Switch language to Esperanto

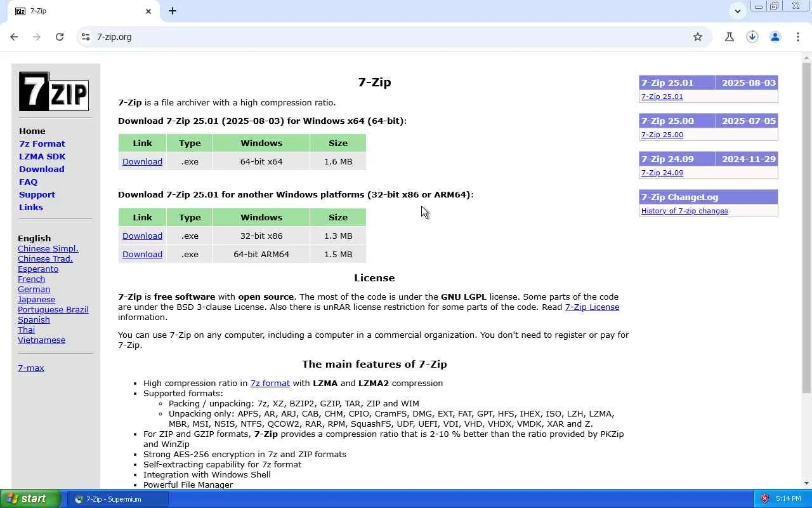(x=38, y=269)
